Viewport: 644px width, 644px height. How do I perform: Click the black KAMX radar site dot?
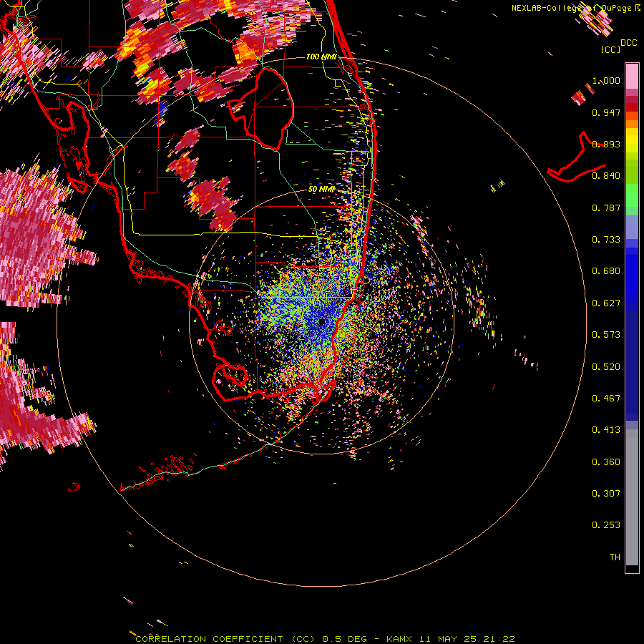click(322, 322)
